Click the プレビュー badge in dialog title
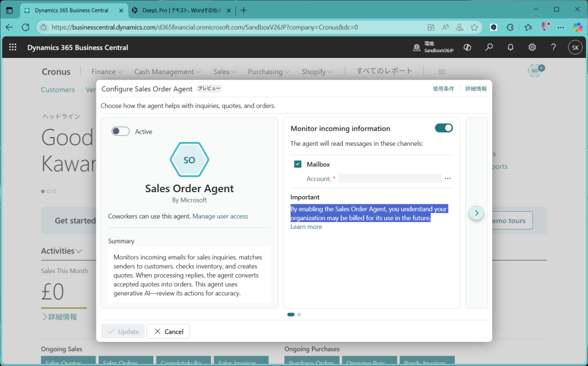The height and width of the screenshot is (366, 588). [209, 88]
